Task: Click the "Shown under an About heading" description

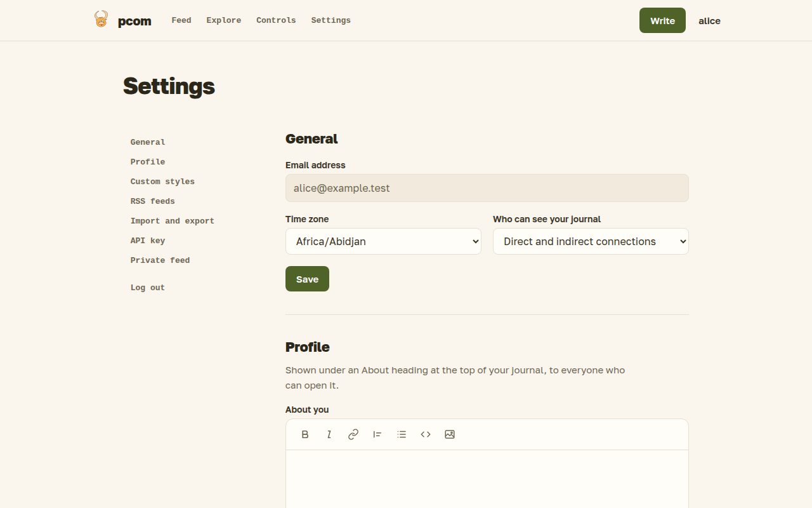Action: (x=455, y=378)
